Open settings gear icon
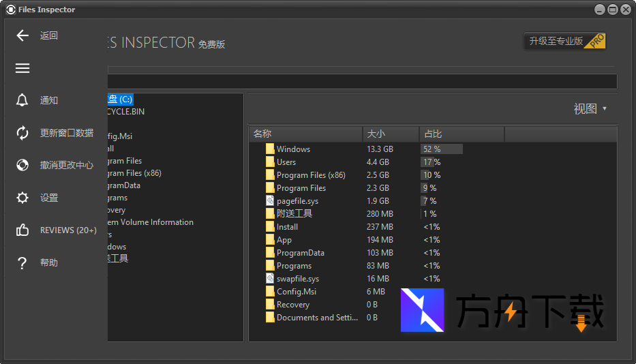The height and width of the screenshot is (364, 636). [22, 198]
